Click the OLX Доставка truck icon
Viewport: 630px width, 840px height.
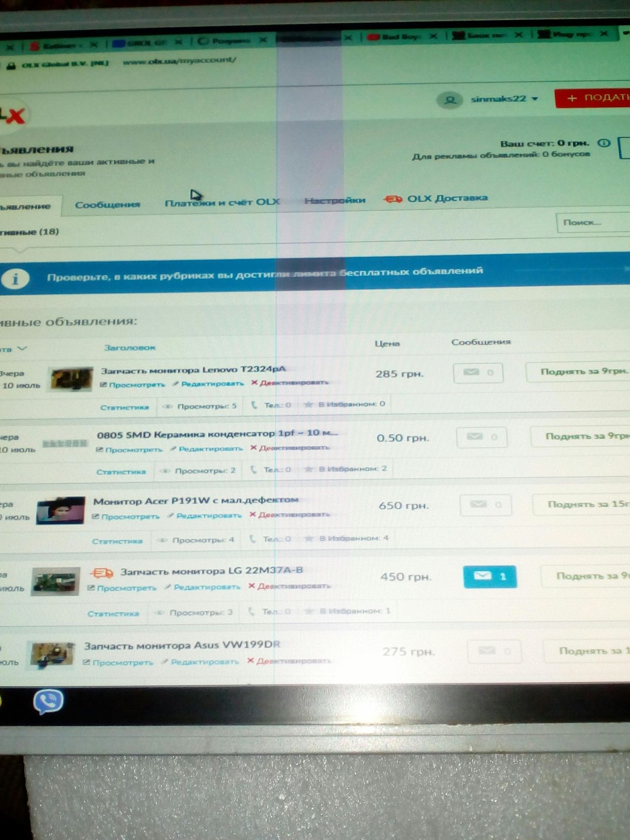393,199
